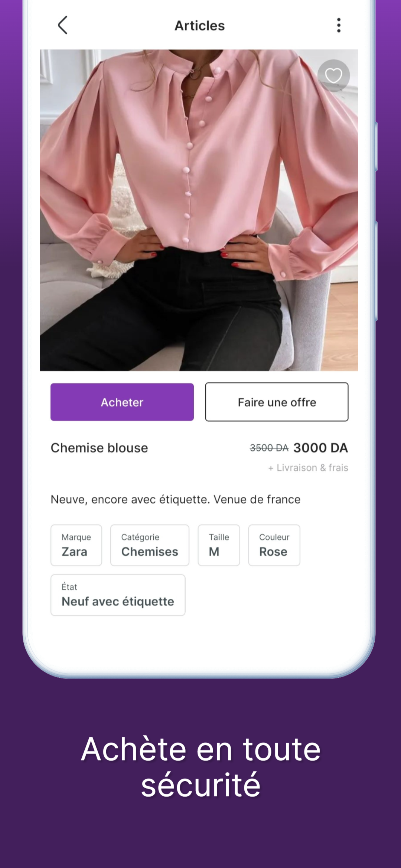Click the Chemise blouse item title
The width and height of the screenshot is (401, 868).
pos(100,448)
